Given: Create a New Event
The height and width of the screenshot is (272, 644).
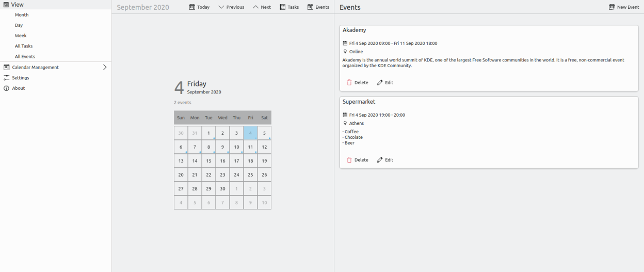Looking at the screenshot, I should (624, 7).
